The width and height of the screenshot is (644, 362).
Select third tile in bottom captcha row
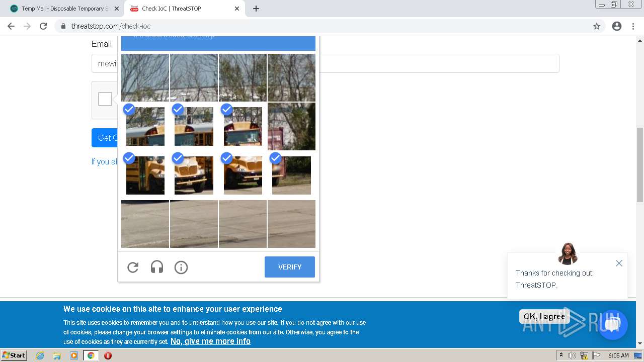tap(243, 224)
